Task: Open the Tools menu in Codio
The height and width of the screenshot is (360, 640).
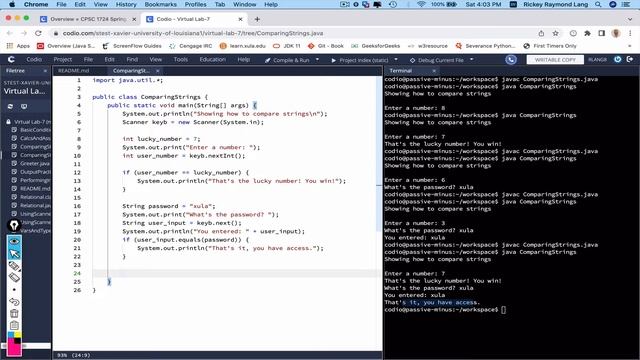Action: (180, 60)
